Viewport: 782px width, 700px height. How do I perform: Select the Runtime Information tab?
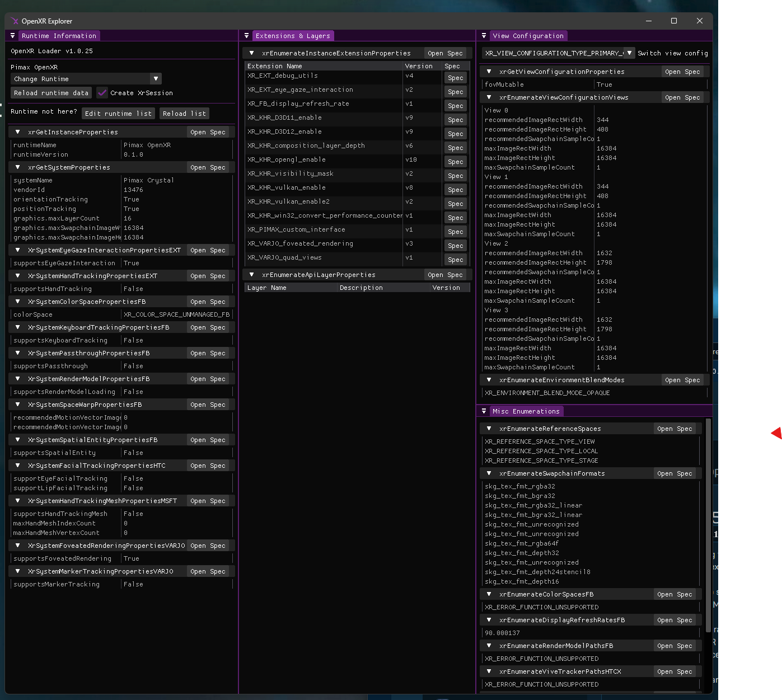pyautogui.click(x=59, y=36)
